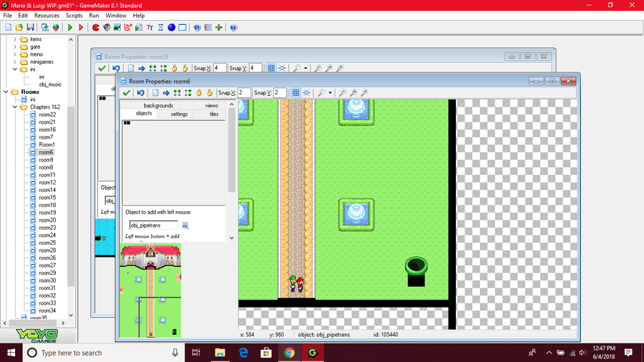Select room22 in the resource tree

(x=47, y=114)
